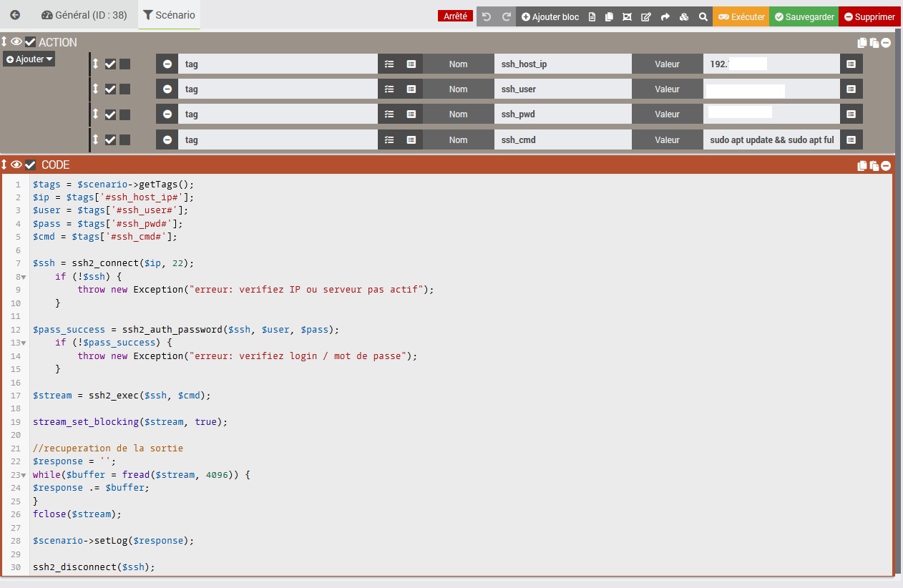
Task: Click the green Sauvegarder button
Action: pyautogui.click(x=804, y=16)
